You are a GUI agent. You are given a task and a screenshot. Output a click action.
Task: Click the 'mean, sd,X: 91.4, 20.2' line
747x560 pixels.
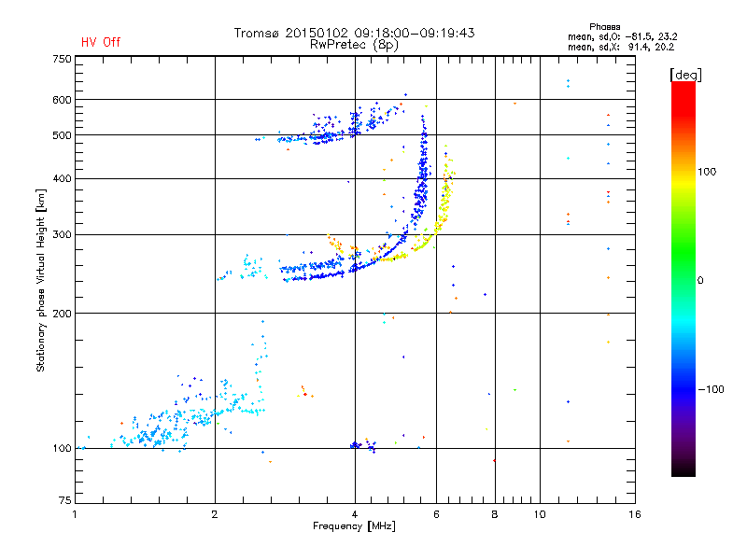(621, 48)
